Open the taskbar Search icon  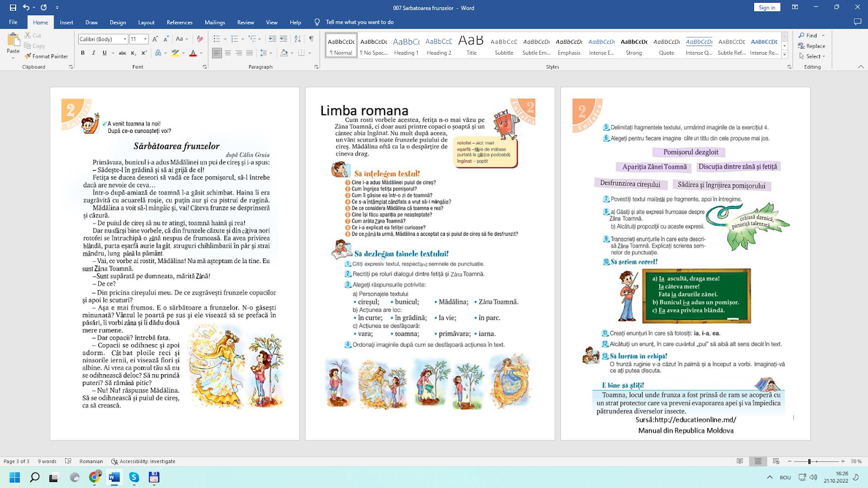pos(35,477)
